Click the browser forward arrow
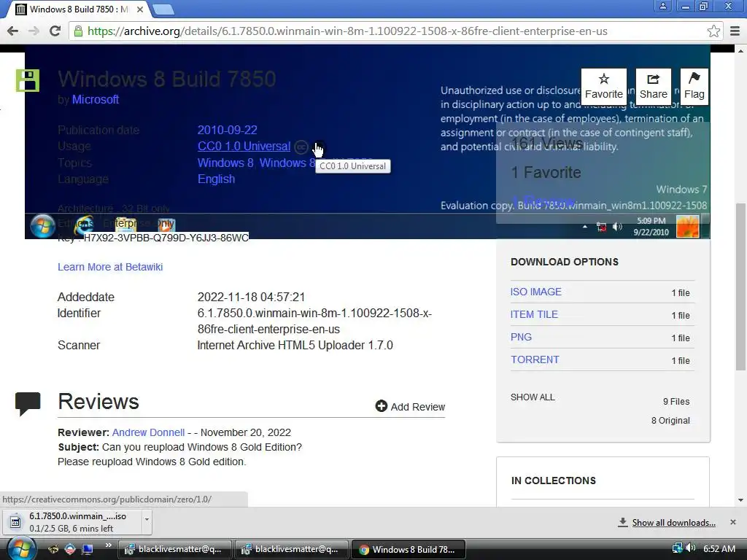 pos(34,31)
